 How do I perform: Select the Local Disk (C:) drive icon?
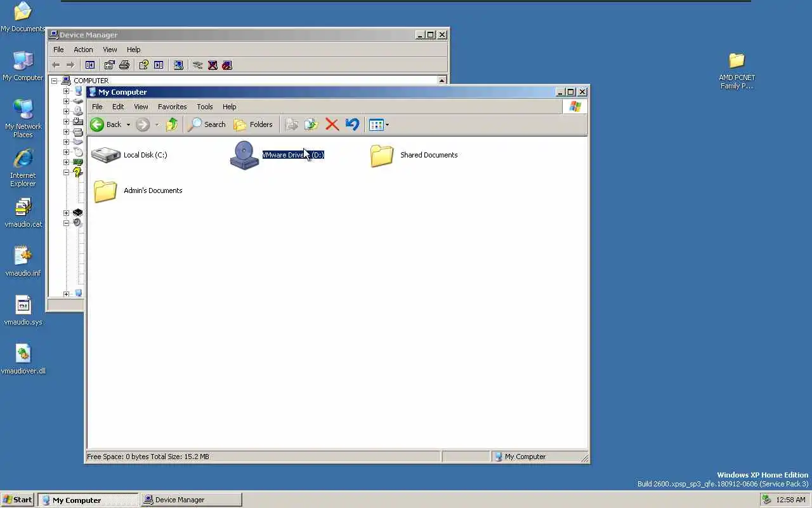click(x=105, y=155)
